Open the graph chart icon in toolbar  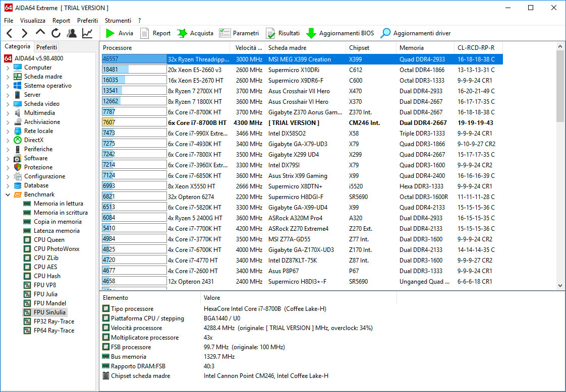(x=87, y=33)
